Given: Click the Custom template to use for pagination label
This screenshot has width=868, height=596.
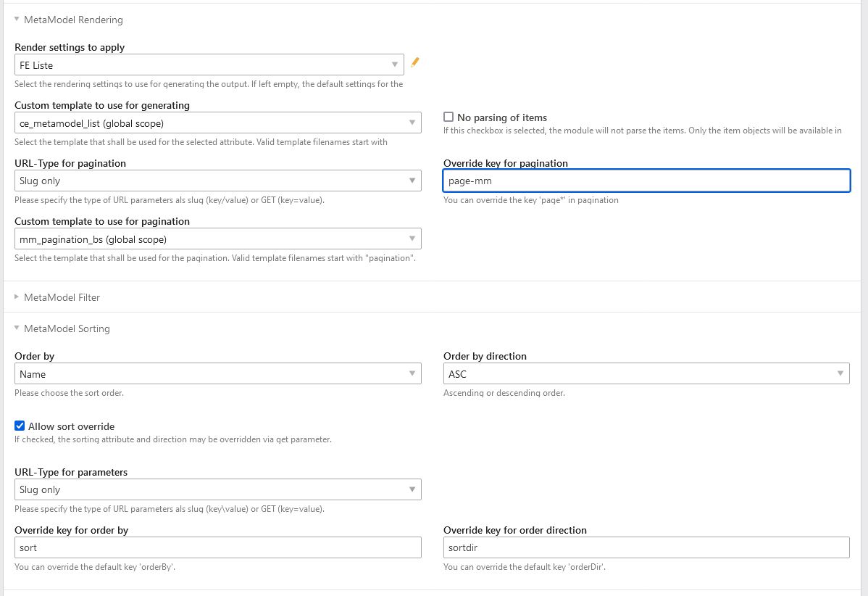Looking at the screenshot, I should click(102, 222).
